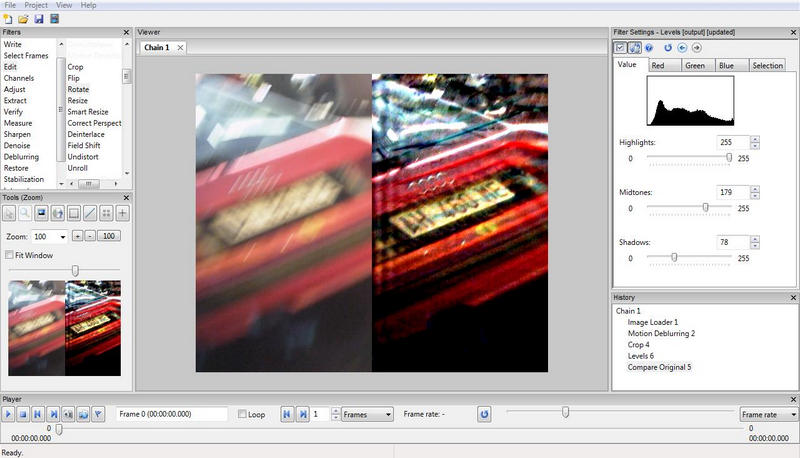
Task: Click the plus crosshair tool
Action: click(x=122, y=213)
